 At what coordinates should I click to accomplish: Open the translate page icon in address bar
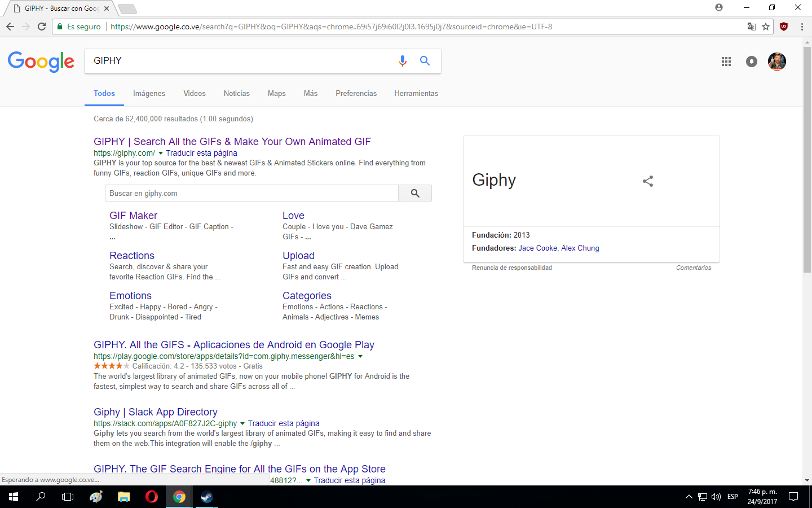coord(751,27)
